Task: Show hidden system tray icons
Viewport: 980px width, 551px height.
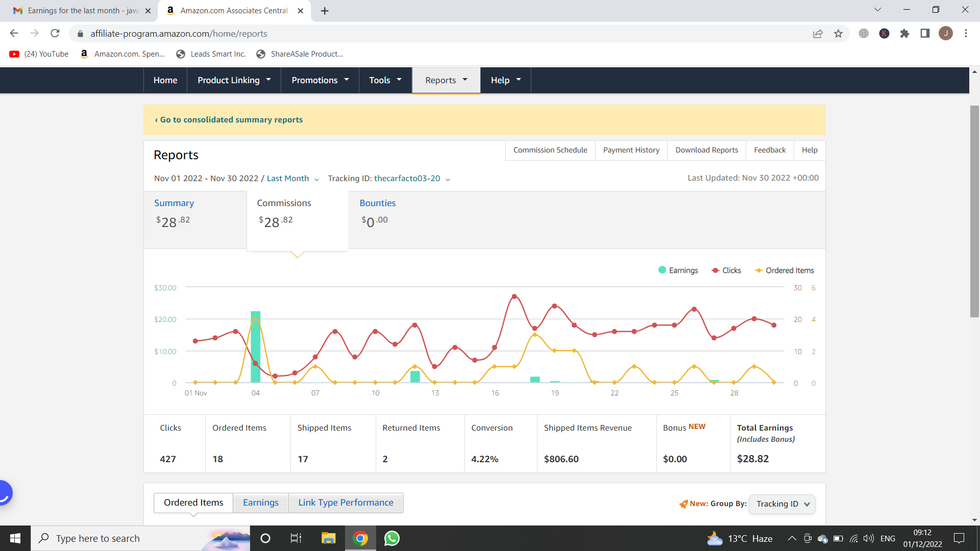Action: point(792,538)
